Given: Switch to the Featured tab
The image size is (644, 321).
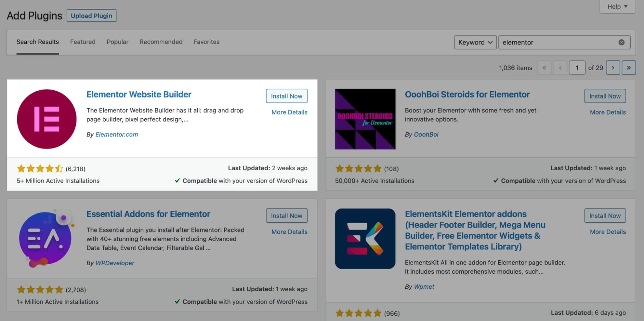Looking at the screenshot, I should [x=83, y=42].
